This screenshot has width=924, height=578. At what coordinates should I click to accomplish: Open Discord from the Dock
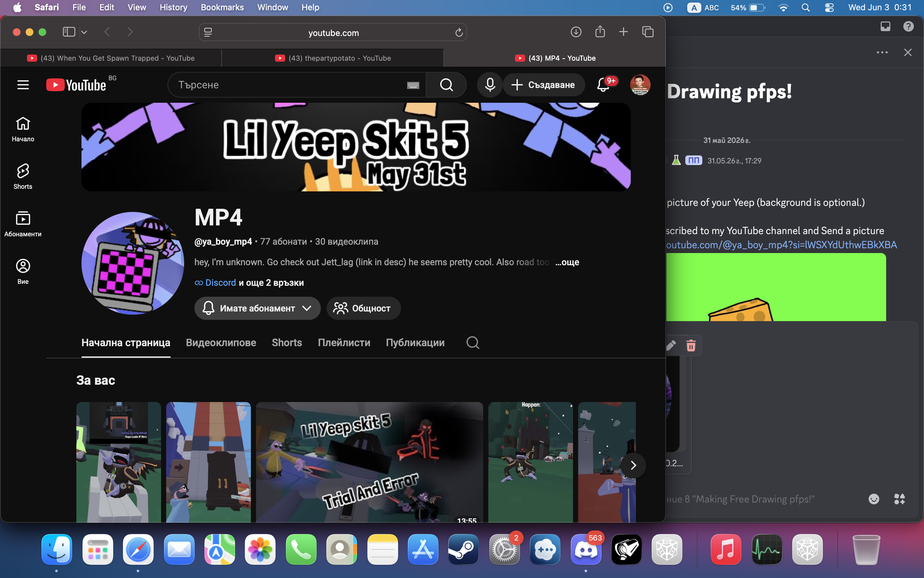586,549
